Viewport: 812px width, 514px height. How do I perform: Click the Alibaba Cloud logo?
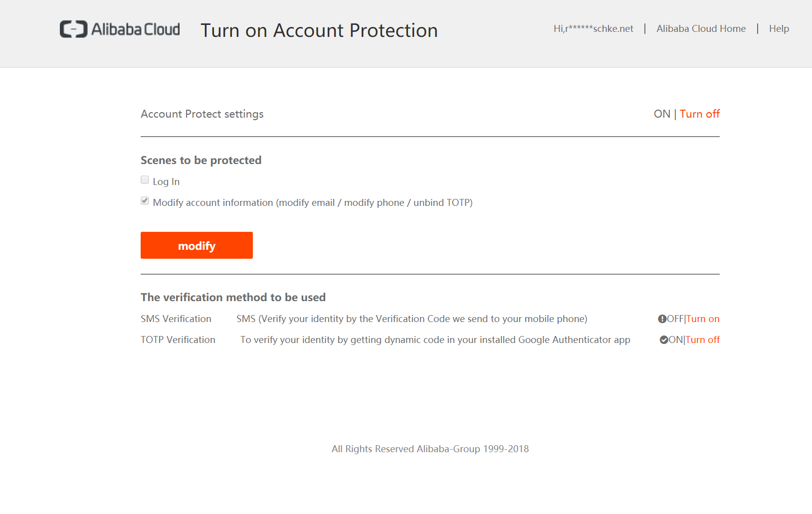click(x=120, y=29)
